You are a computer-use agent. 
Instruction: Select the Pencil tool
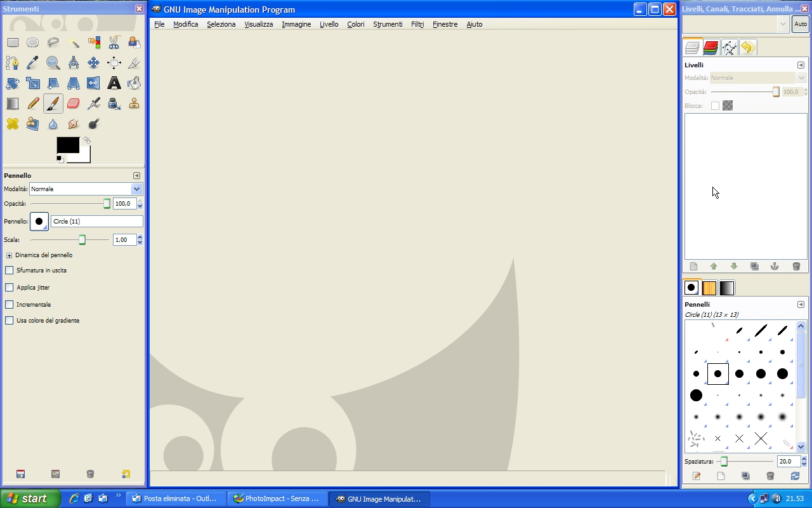coord(33,104)
